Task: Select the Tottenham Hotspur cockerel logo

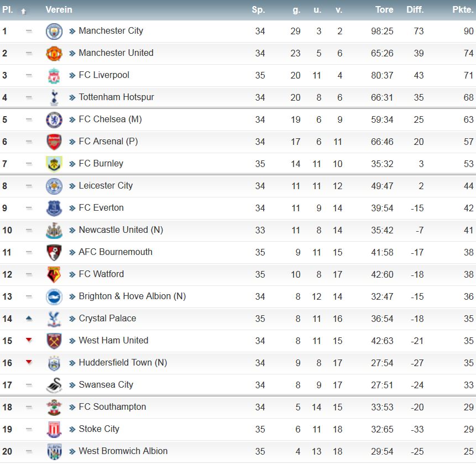Action: (54, 97)
